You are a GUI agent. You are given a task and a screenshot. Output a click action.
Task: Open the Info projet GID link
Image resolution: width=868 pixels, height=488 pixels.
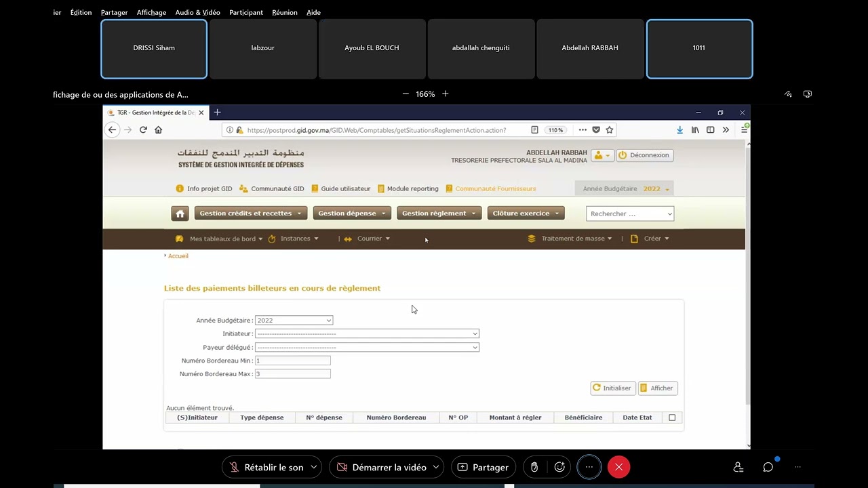[203, 189]
